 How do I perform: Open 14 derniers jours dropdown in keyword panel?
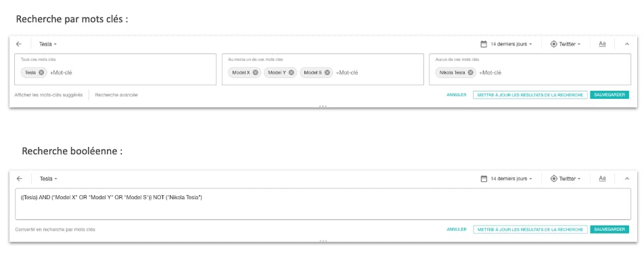pyautogui.click(x=511, y=44)
